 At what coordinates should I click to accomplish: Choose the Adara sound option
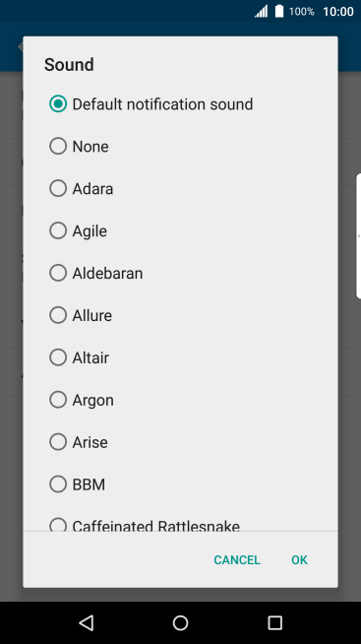tap(181, 188)
